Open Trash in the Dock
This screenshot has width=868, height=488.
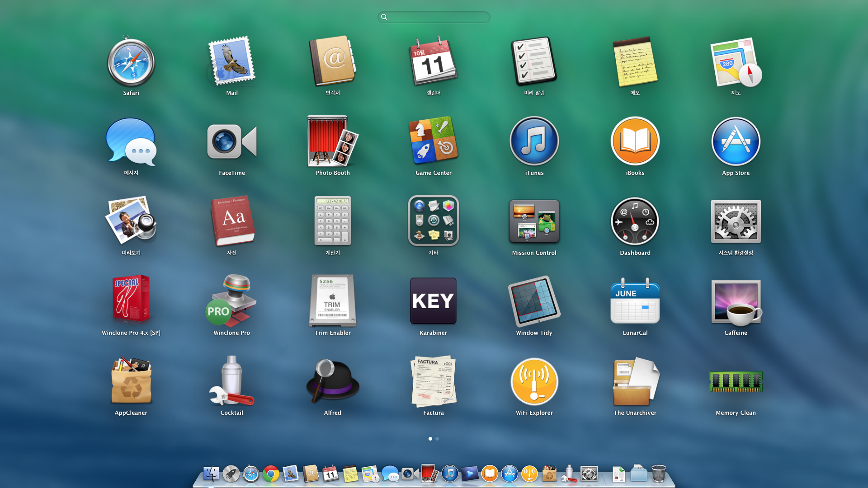point(659,474)
